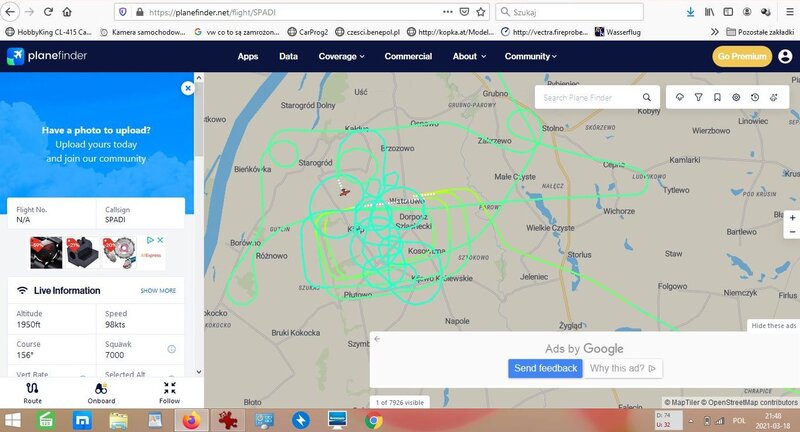Click the POL language indicator in the tray
This screenshot has height=432, width=800.
[x=739, y=421]
